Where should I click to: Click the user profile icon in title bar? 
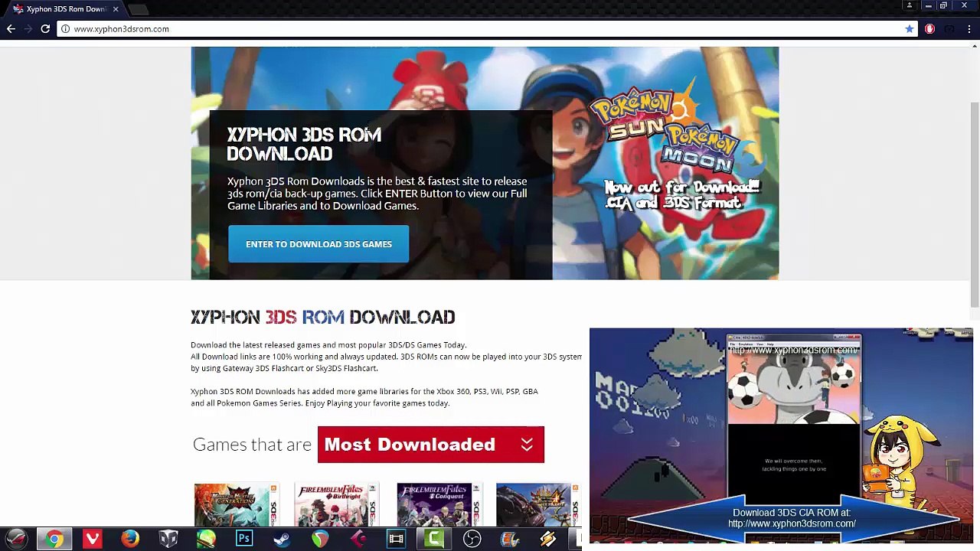910,6
